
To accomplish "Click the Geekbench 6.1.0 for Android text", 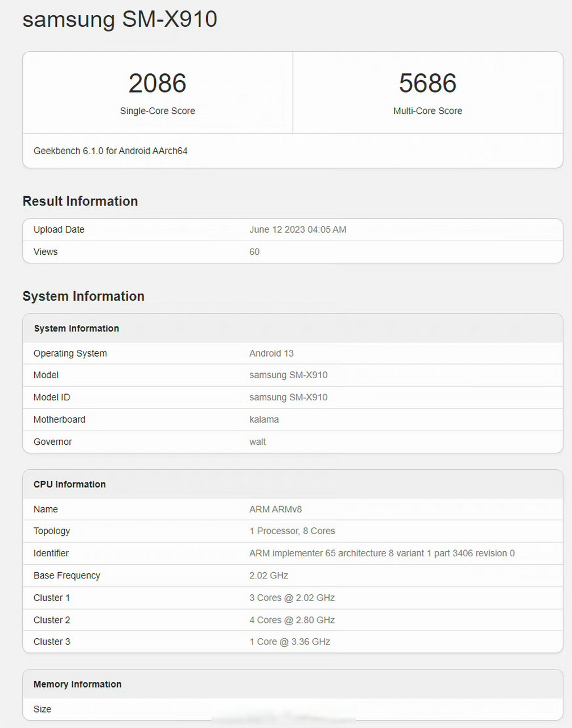I will tap(110, 151).
